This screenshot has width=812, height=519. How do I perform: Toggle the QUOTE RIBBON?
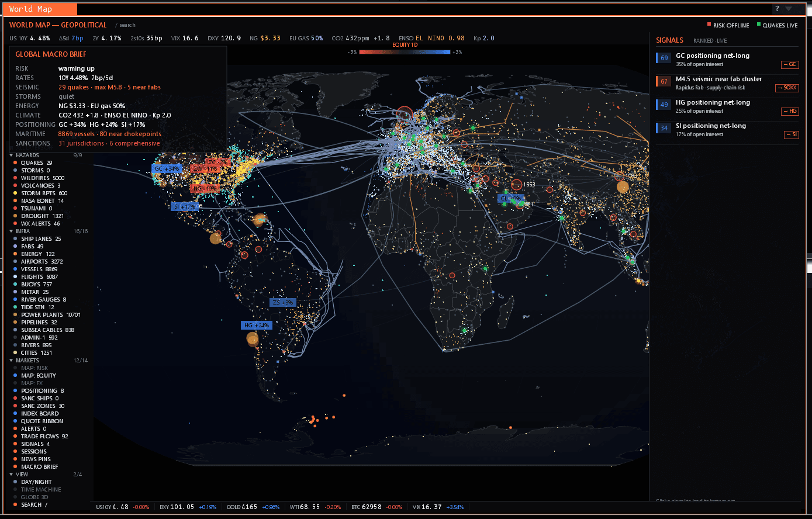38,421
